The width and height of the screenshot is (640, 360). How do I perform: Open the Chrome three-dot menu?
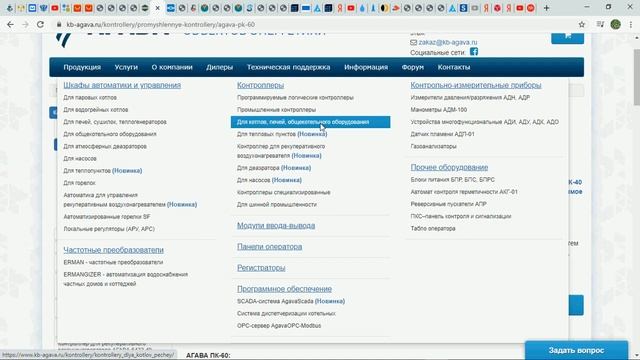(631, 24)
